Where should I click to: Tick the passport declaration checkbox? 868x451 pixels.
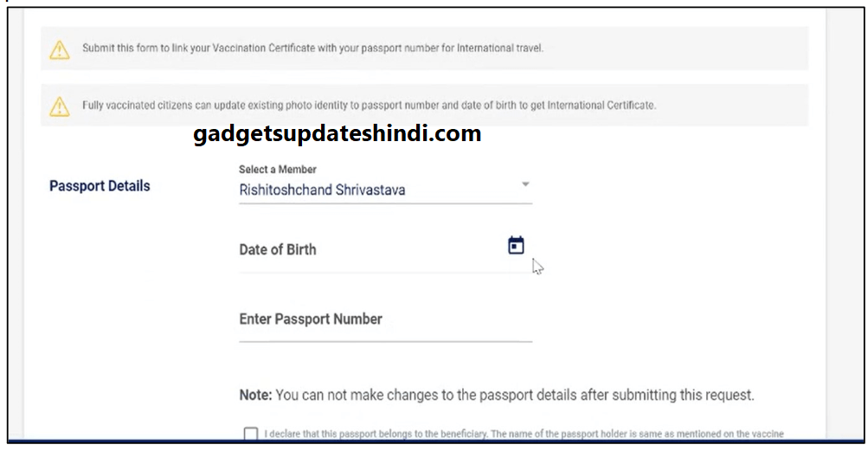251,434
